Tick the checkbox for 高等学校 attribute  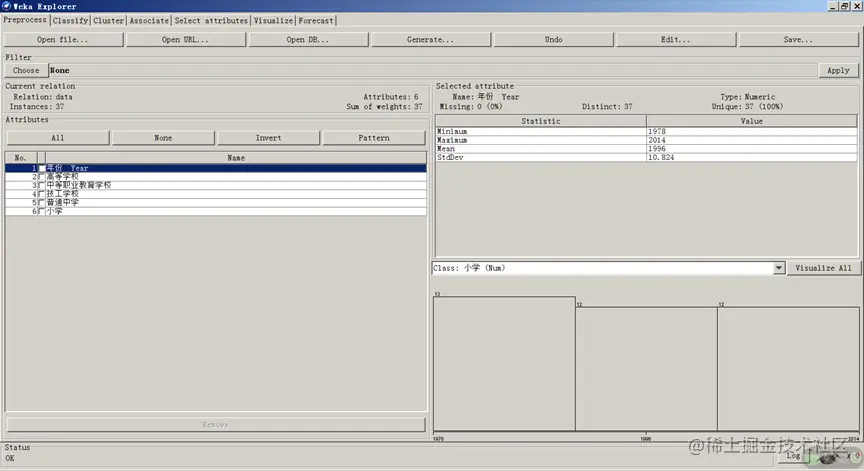click(x=41, y=177)
